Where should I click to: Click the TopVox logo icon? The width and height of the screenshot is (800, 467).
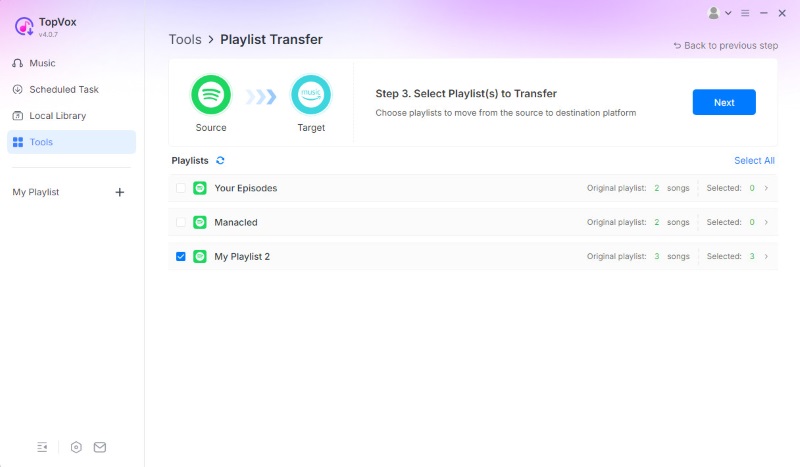(24, 27)
